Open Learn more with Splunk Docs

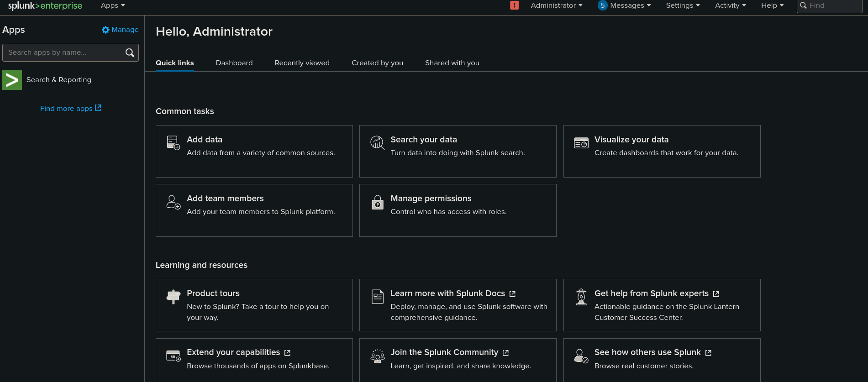tap(448, 293)
